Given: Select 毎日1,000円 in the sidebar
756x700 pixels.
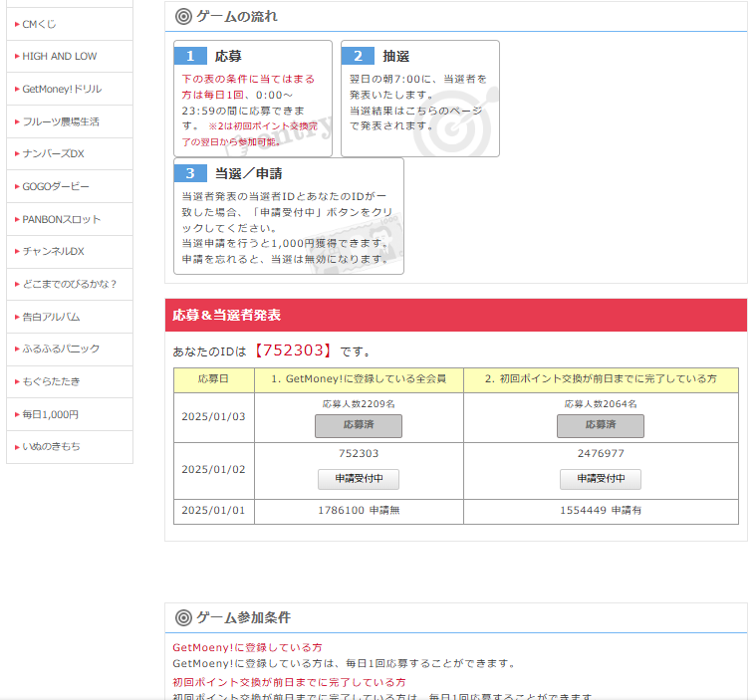Looking at the screenshot, I should [50, 414].
